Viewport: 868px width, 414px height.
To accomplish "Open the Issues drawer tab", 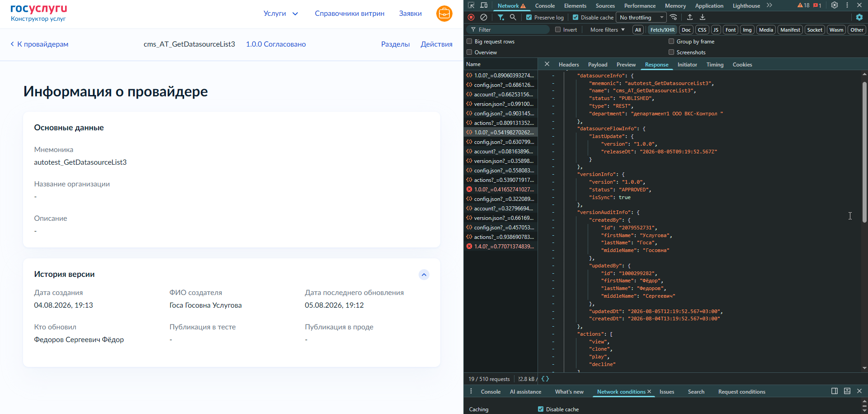I will point(667,391).
